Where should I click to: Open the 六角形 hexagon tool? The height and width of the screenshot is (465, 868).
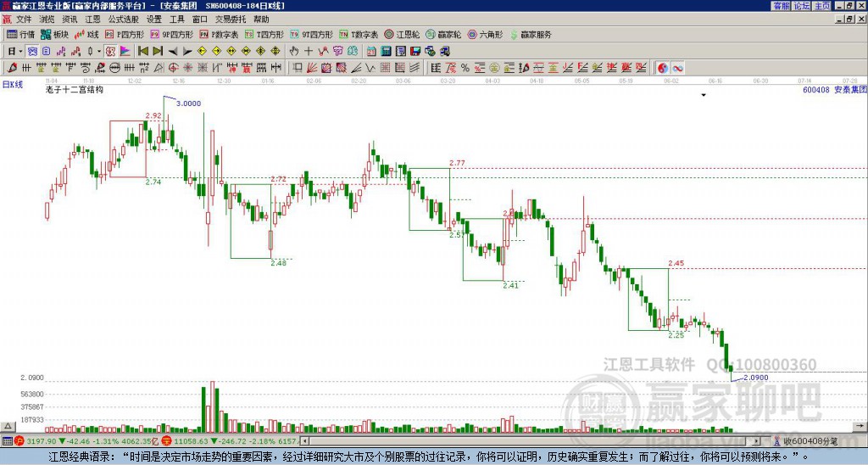(x=485, y=34)
